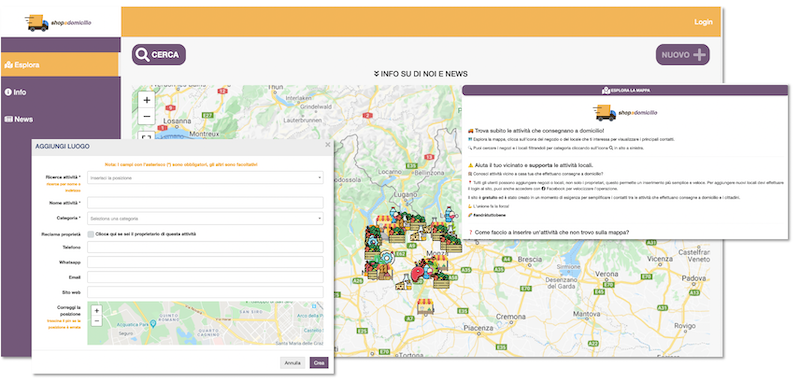The width and height of the screenshot is (800, 382).
Task: Open the Info sidebar item
Action: (60, 92)
